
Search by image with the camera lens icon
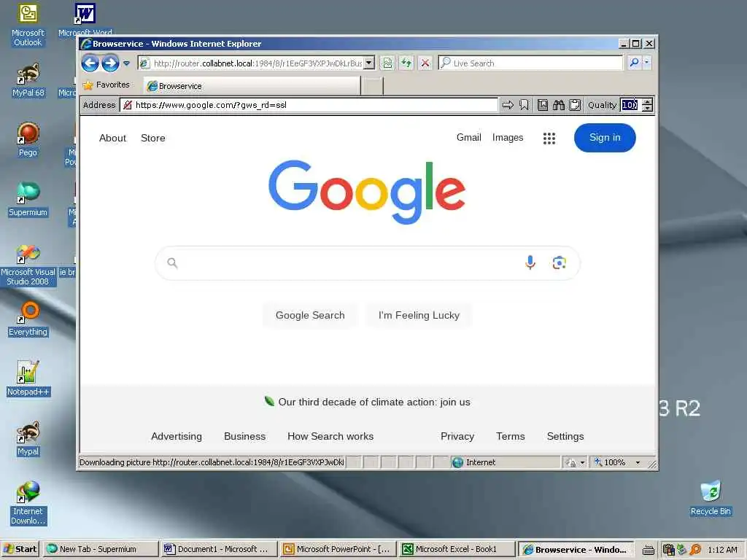click(559, 262)
